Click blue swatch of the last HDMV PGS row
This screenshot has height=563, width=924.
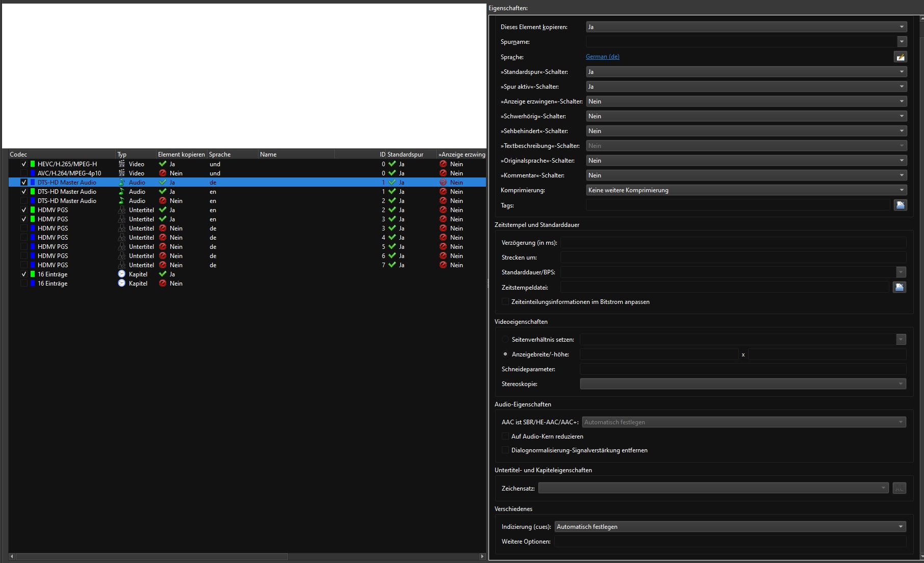(33, 265)
